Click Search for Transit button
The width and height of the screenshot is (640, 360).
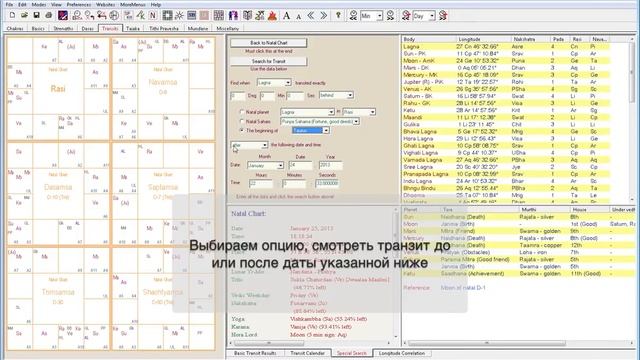pos(269,61)
